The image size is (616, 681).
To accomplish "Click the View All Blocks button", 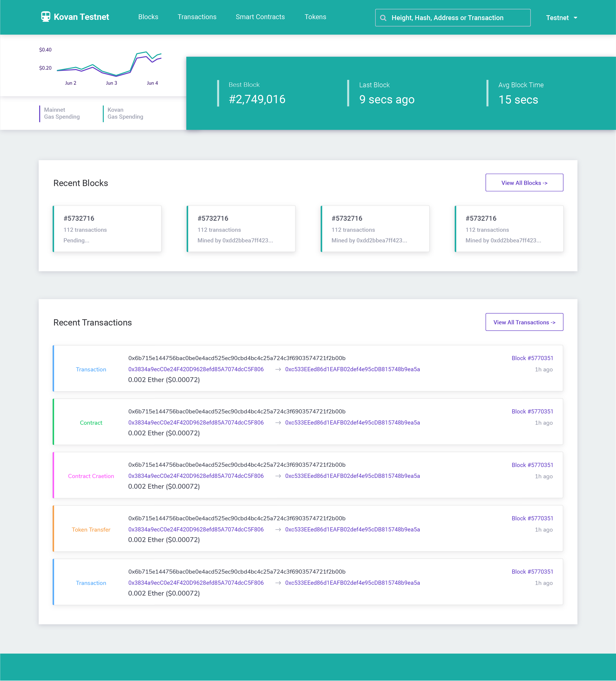I will pos(524,182).
